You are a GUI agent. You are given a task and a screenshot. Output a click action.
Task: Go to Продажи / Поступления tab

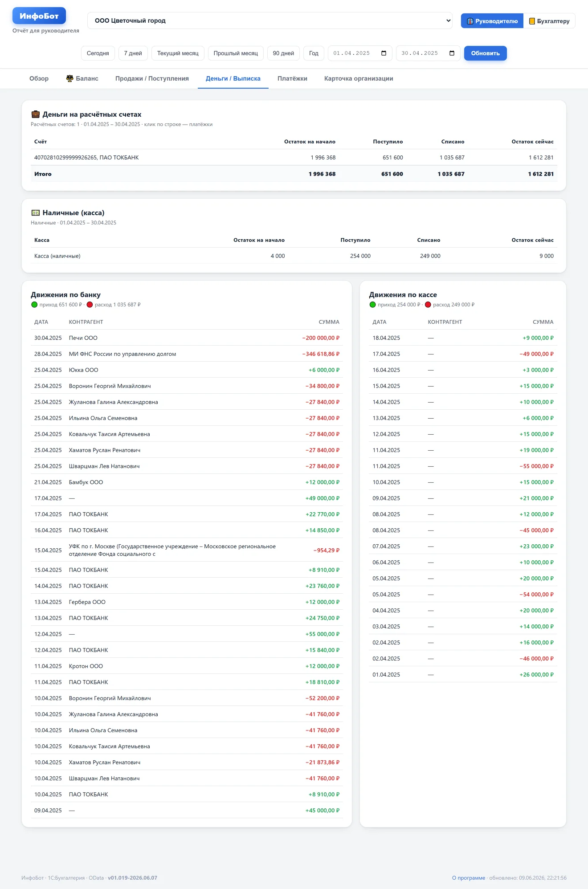[x=152, y=78]
